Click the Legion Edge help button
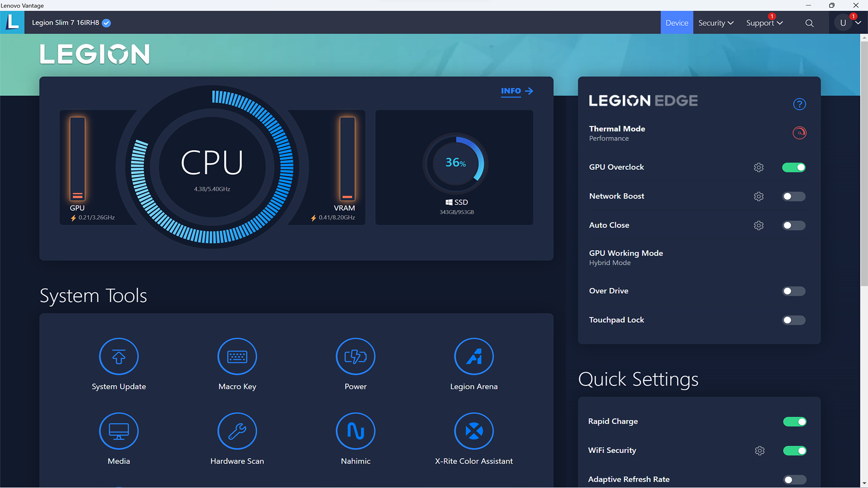The width and height of the screenshot is (868, 488). tap(799, 104)
